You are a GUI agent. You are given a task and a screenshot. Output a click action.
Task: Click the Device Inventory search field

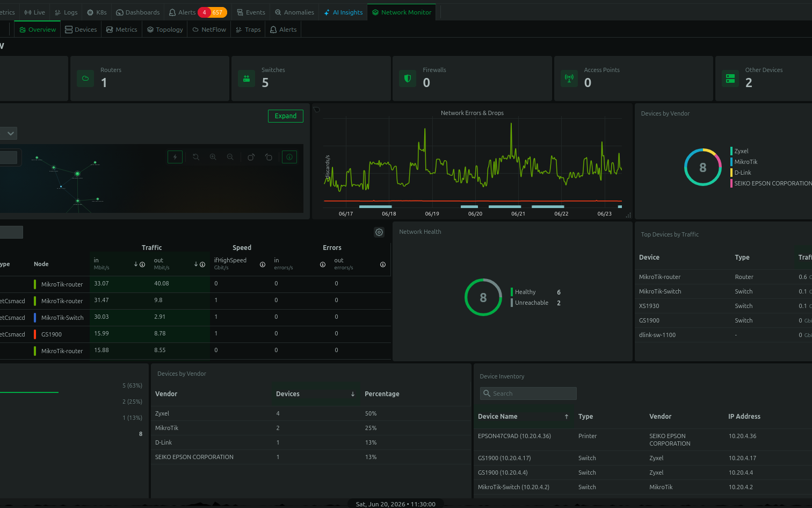coord(528,393)
